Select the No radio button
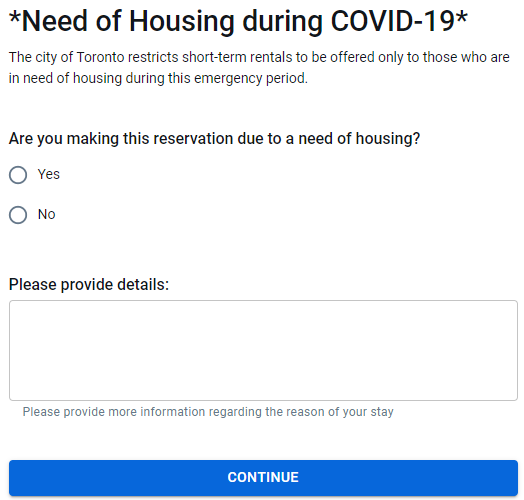 point(18,215)
